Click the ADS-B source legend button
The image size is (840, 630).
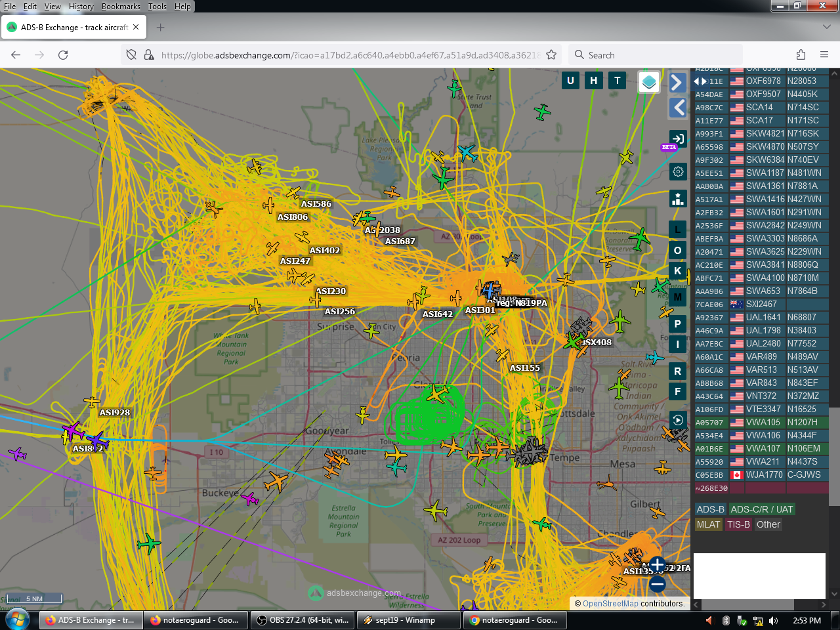pos(710,509)
